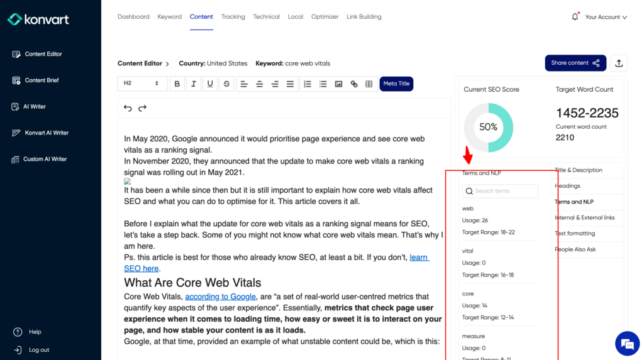
Task: Create a numbered list
Action: pyautogui.click(x=307, y=84)
